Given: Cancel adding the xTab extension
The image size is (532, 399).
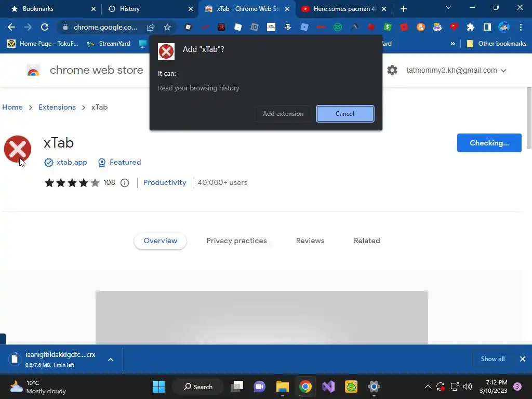Looking at the screenshot, I should [345, 114].
